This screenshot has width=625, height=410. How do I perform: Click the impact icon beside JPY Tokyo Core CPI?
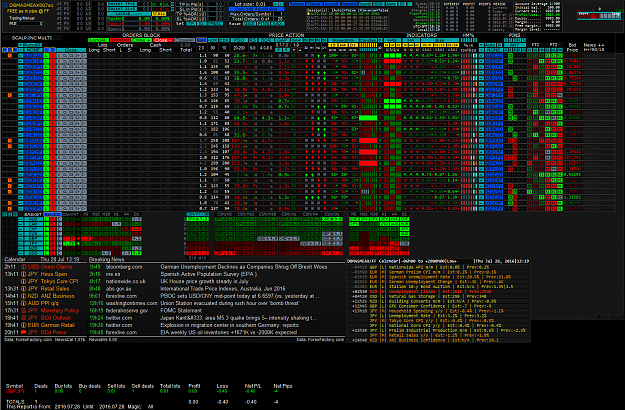(x=24, y=281)
